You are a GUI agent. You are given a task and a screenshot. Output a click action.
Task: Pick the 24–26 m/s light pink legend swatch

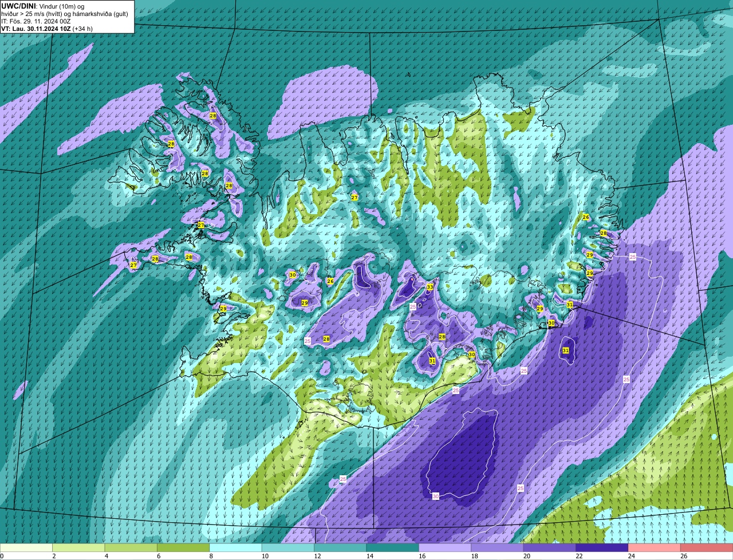[655, 547]
